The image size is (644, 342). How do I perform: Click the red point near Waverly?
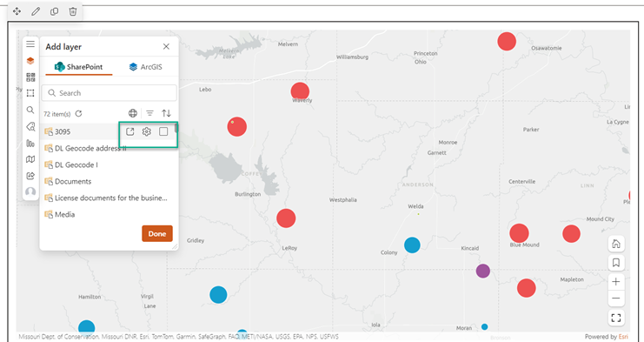pyautogui.click(x=300, y=91)
